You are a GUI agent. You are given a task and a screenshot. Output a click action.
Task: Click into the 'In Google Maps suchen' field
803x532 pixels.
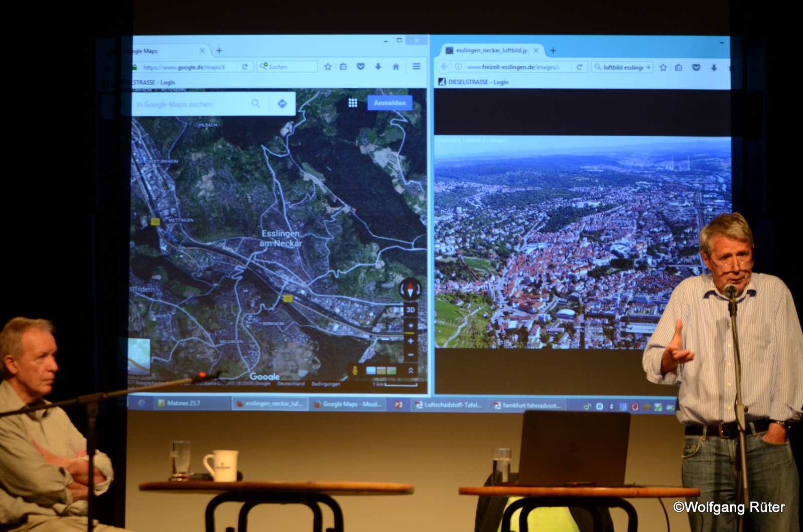coord(191,104)
